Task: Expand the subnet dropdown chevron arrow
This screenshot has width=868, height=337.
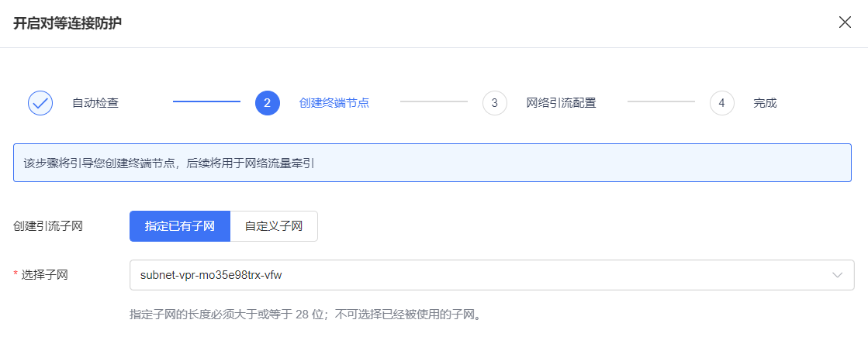Action: coord(838,275)
